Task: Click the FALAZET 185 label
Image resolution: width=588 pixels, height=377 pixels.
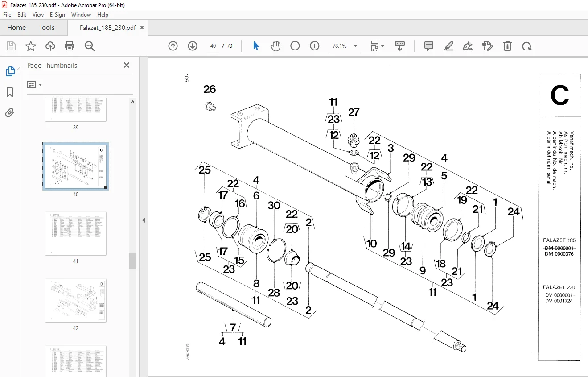Action: 559,240
